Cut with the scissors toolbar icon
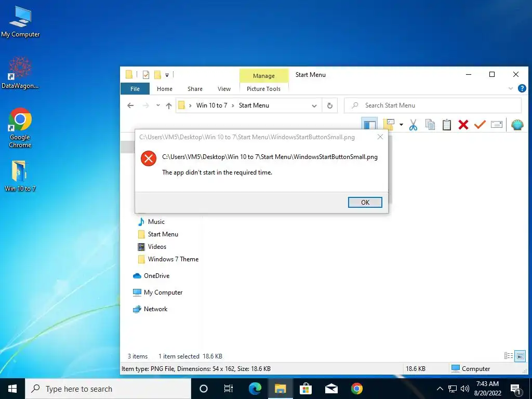Screen dimensions: 532x399 coord(413,125)
